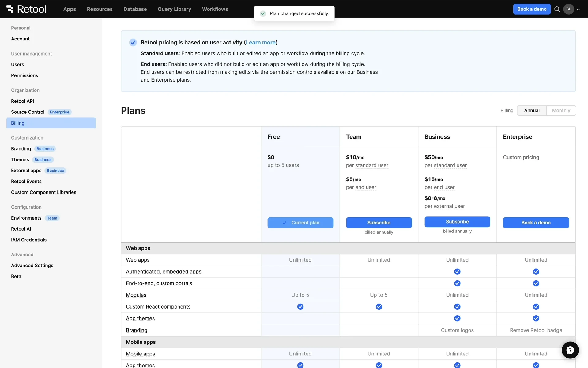The width and height of the screenshot is (588, 368).
Task: Click 'per end user' under Team plan
Action: [361, 187]
